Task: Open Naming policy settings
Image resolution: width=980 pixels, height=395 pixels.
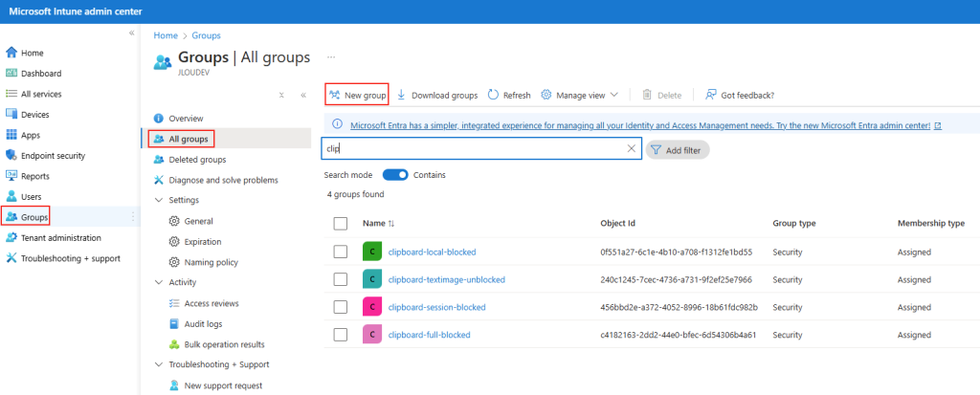Action: point(212,262)
